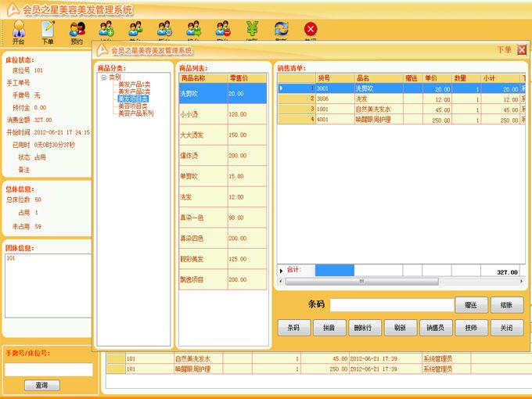Click the 结账 checkout button
This screenshot has width=532, height=399.
click(x=507, y=305)
